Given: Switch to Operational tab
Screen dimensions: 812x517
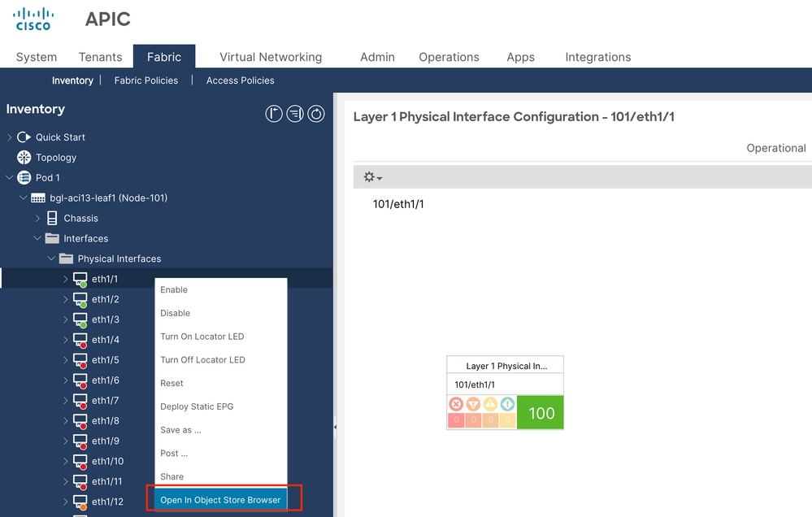Looking at the screenshot, I should (x=775, y=148).
